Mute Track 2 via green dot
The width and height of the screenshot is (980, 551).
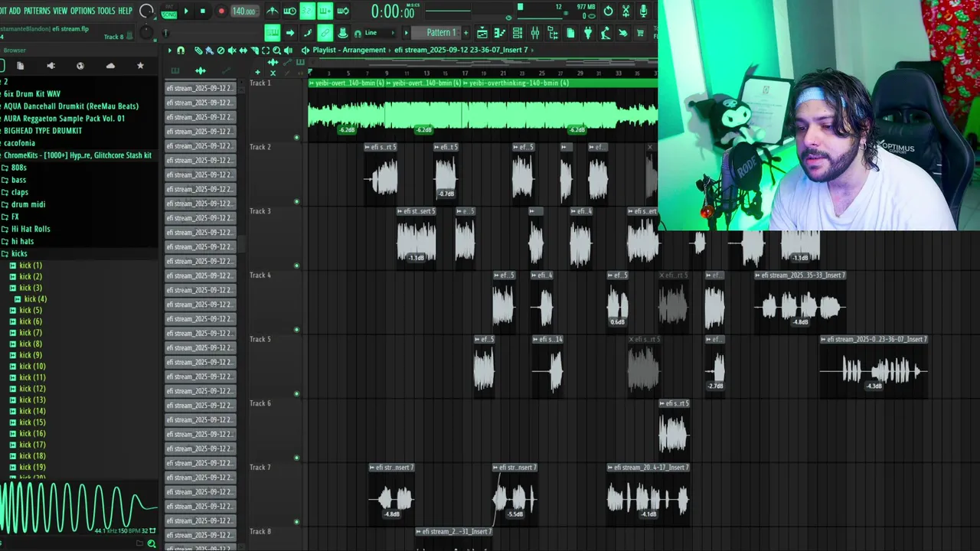[296, 202]
